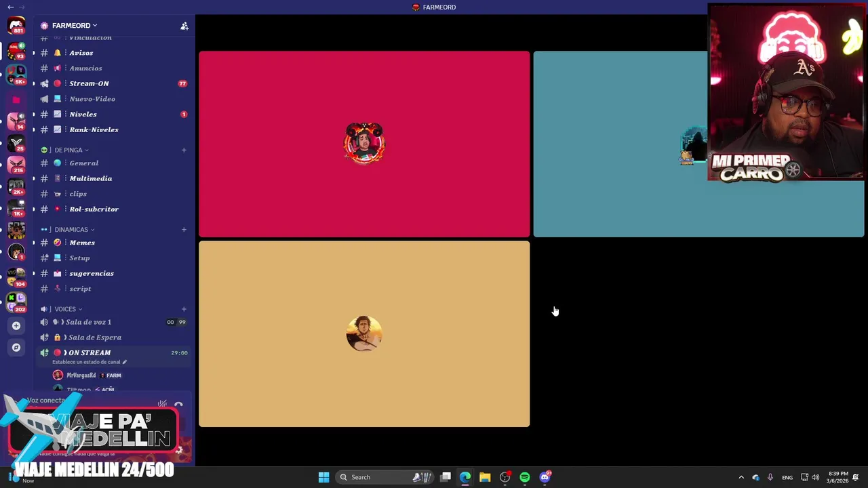The image size is (868, 488).
Task: Open the sugerencias channel
Action: click(x=113, y=273)
